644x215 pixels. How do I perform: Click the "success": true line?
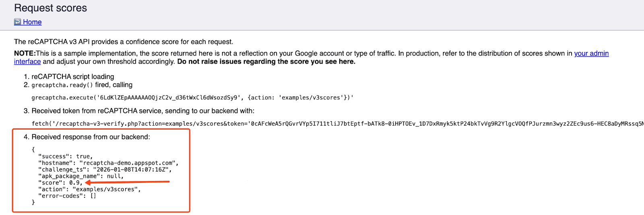[x=65, y=156]
